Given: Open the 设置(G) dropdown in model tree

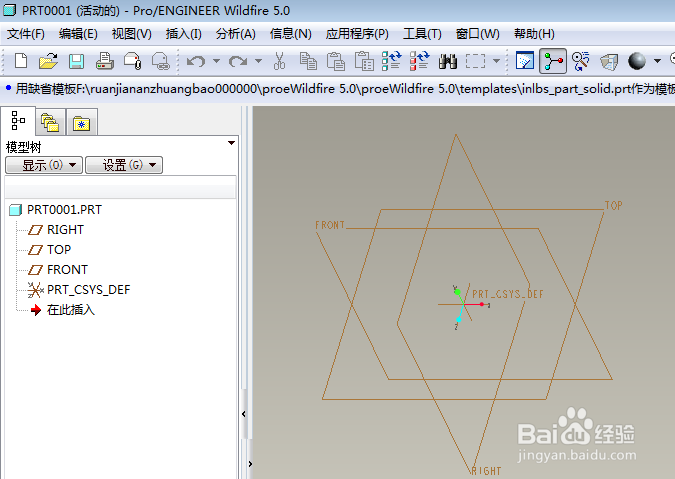Looking at the screenshot, I should (124, 165).
